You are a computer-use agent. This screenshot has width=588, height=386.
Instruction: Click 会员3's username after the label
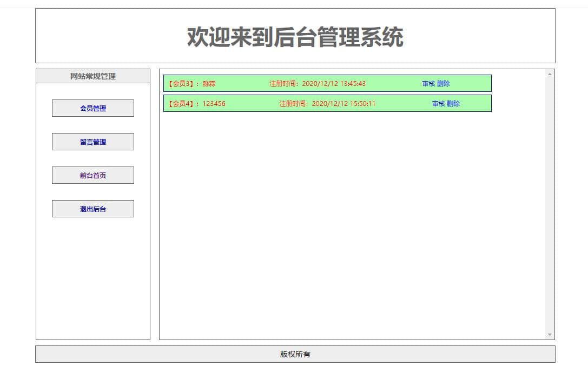pyautogui.click(x=209, y=84)
